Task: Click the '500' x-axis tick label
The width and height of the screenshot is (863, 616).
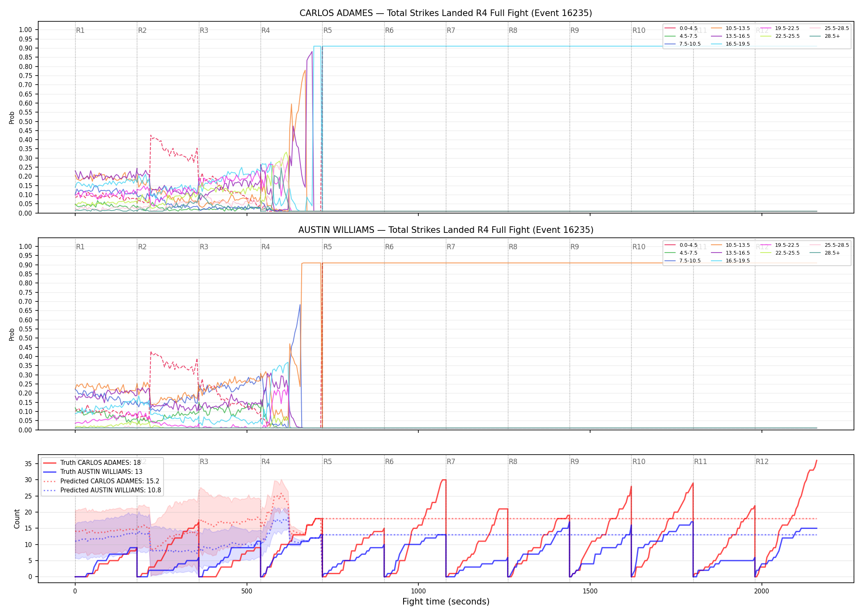Action: click(x=247, y=591)
